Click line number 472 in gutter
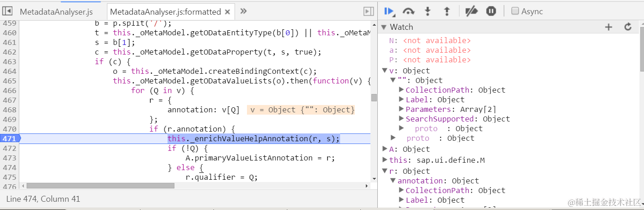Screen dimensions: 644x210 pyautogui.click(x=10, y=148)
